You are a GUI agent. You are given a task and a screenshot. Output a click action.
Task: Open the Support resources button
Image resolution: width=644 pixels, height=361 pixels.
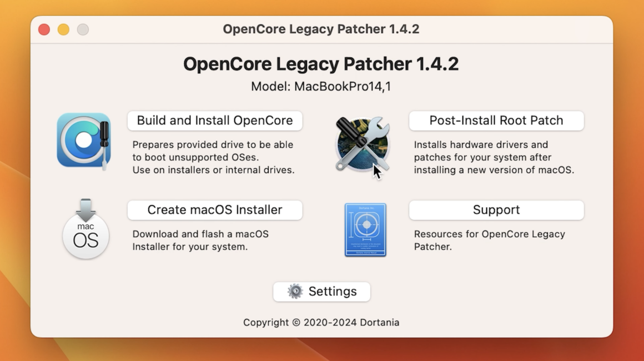click(x=496, y=210)
